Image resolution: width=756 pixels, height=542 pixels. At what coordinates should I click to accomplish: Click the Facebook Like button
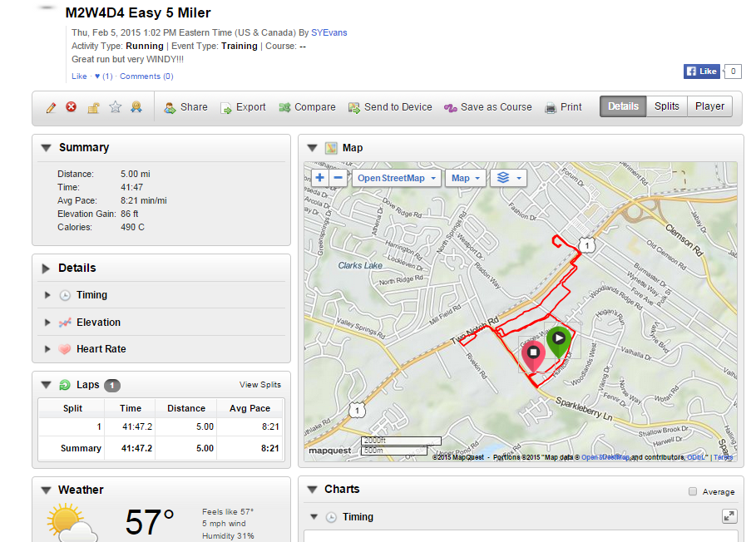(701, 71)
